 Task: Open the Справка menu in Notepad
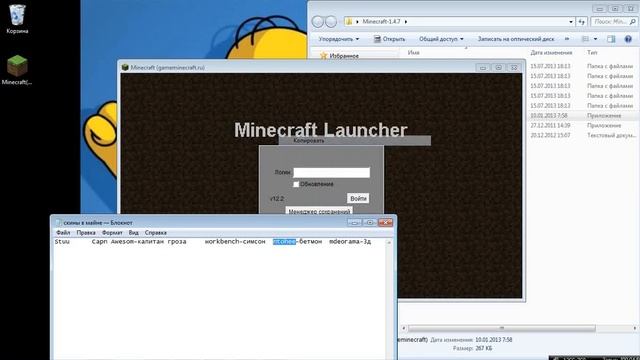point(156,233)
